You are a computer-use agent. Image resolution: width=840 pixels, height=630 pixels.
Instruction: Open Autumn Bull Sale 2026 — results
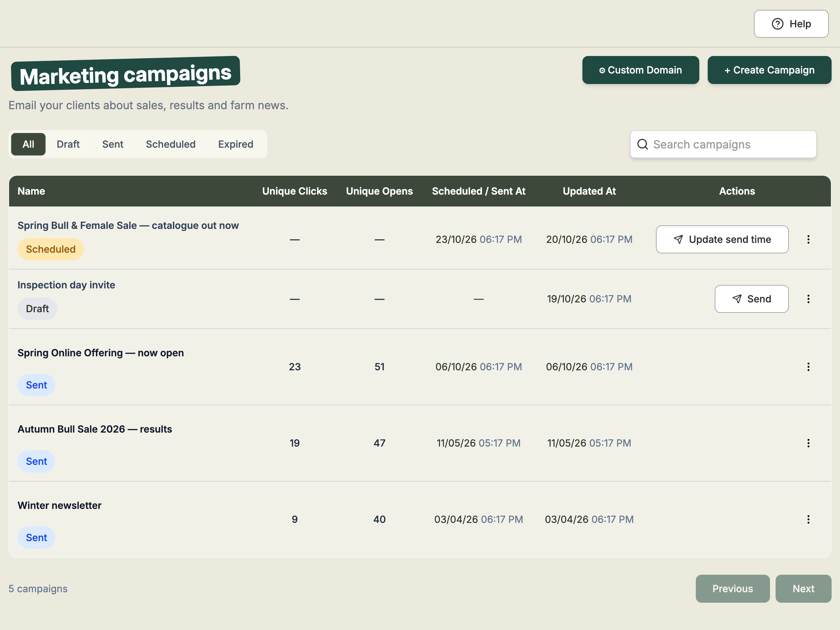pos(94,429)
